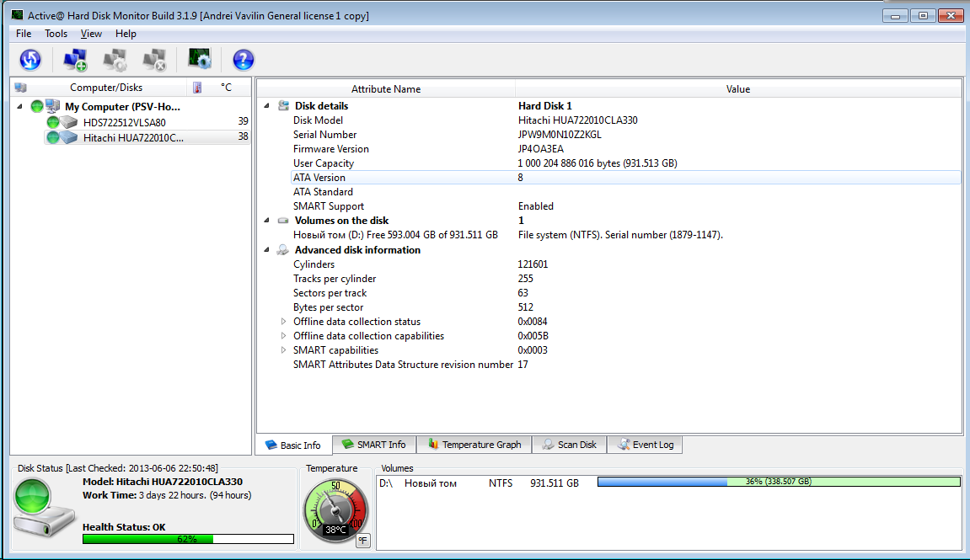
Task: Open the Tools menu
Action: tap(56, 34)
